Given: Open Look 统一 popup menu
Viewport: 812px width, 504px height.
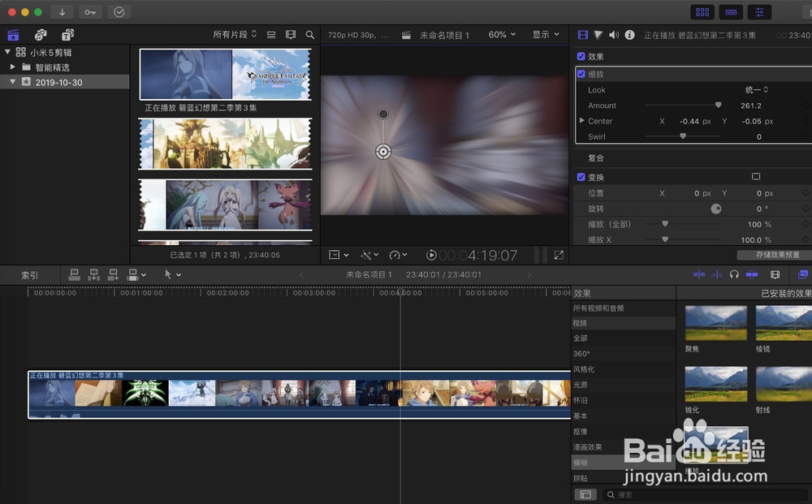Looking at the screenshot, I should coord(757,89).
